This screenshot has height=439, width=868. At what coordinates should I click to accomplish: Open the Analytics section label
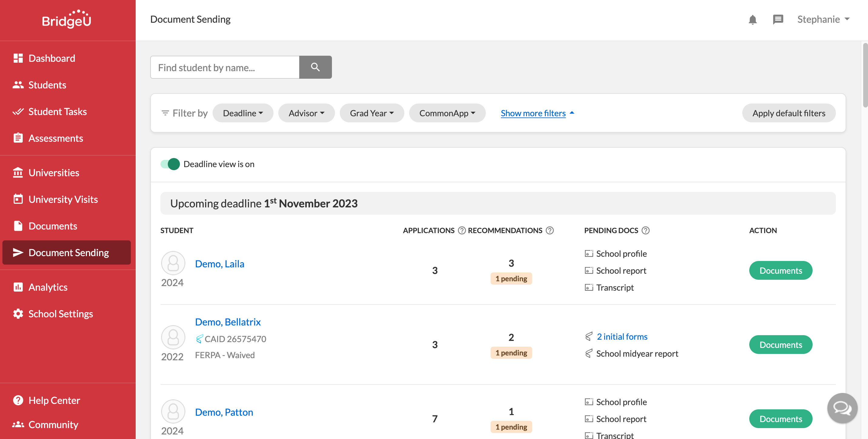(48, 287)
